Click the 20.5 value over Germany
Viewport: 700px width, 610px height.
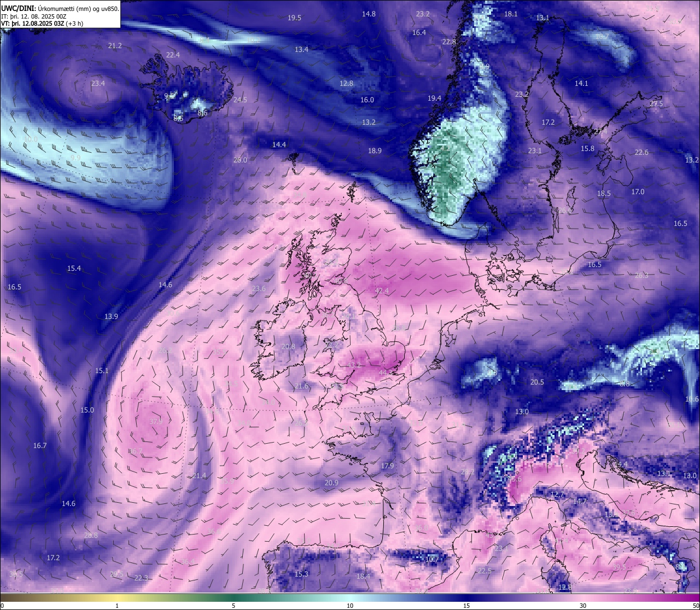(x=537, y=382)
